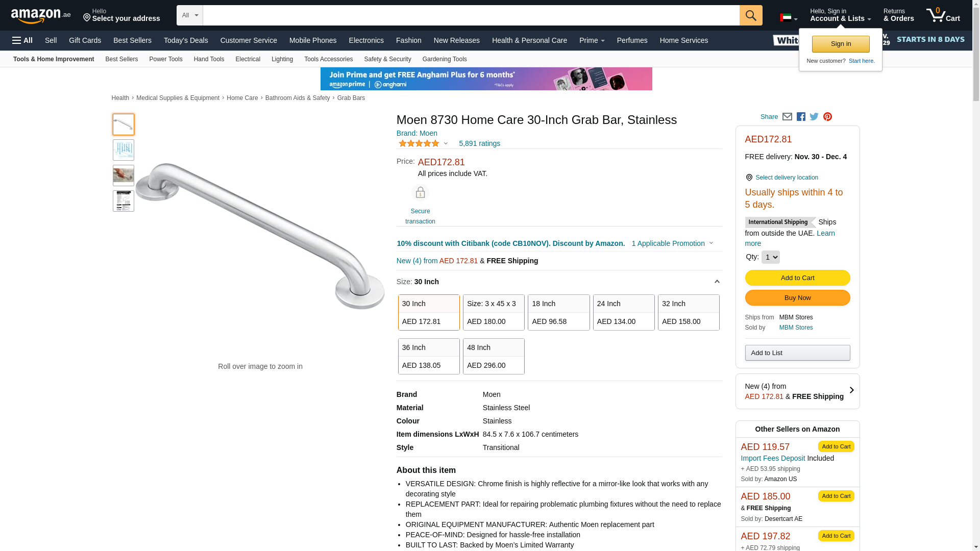Open the shopping cart icon
The image size is (980, 551).
point(943,15)
